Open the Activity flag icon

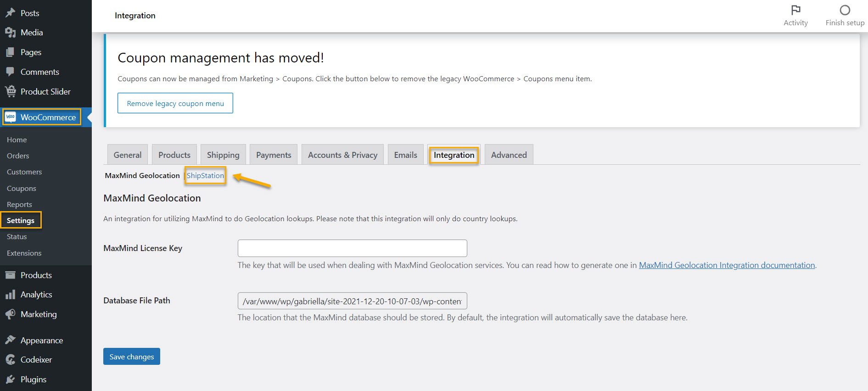(795, 10)
